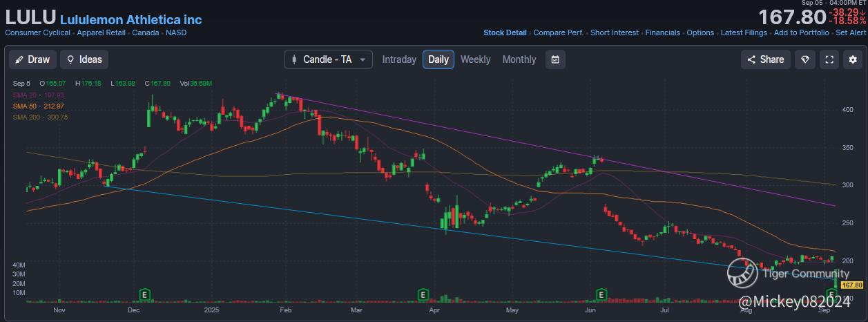Open the Latest Filings link
This screenshot has height=322, width=868.
coord(744,32)
